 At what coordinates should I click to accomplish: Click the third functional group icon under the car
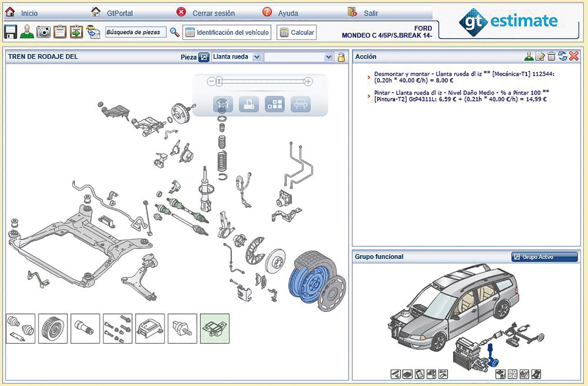pyautogui.click(x=419, y=374)
